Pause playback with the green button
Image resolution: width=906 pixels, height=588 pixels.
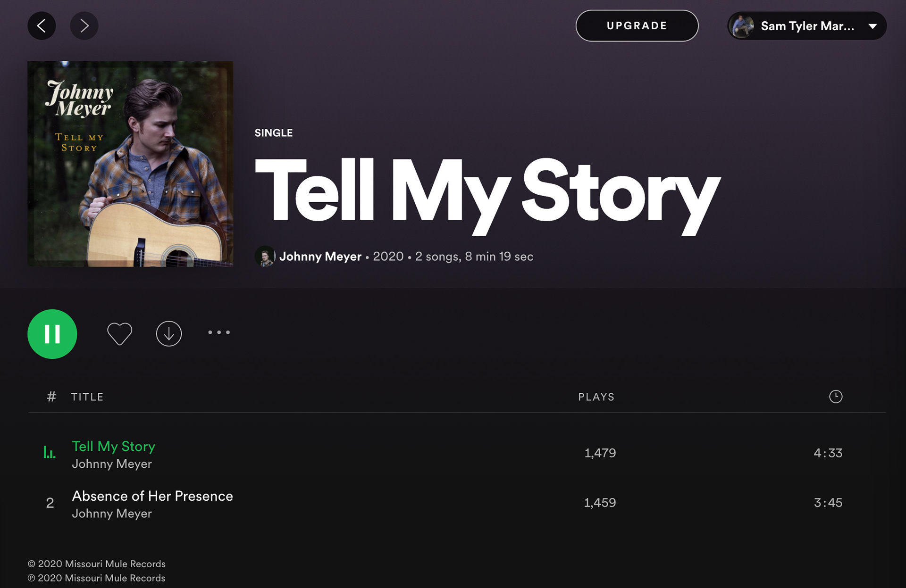(52, 334)
